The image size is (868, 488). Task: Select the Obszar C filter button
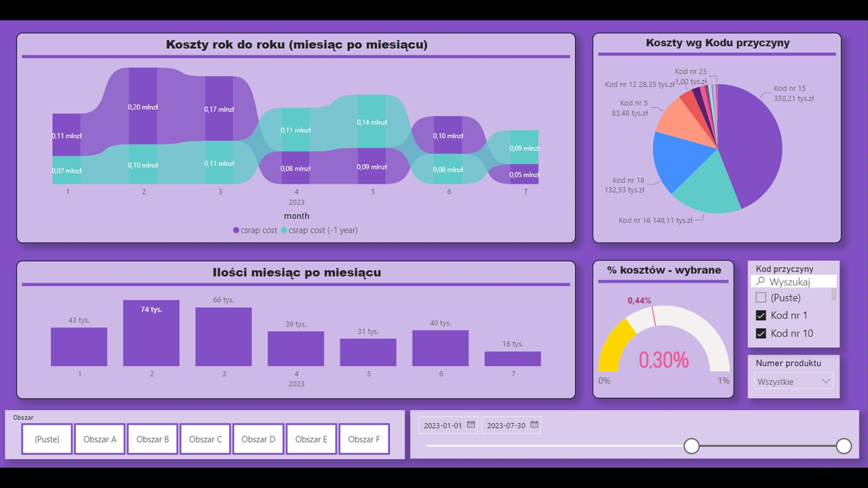pos(205,439)
